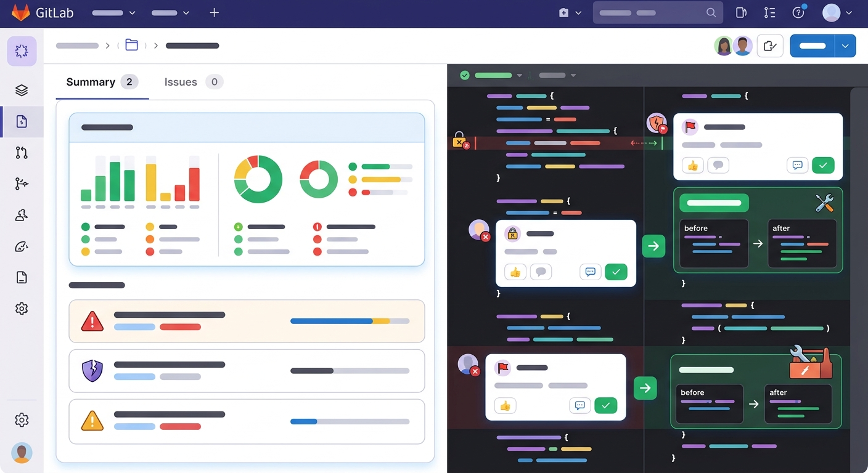Click the crossed wrench tools icon

point(824,203)
